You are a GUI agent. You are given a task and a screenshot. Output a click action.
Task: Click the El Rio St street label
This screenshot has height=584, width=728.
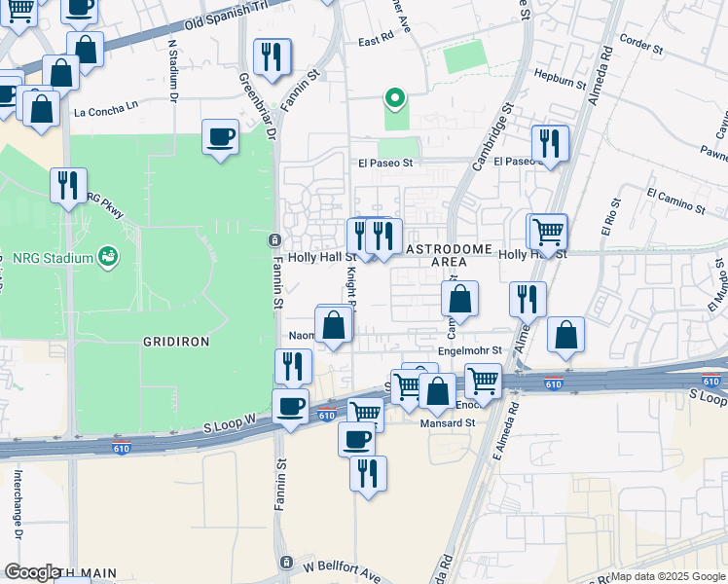tap(611, 217)
